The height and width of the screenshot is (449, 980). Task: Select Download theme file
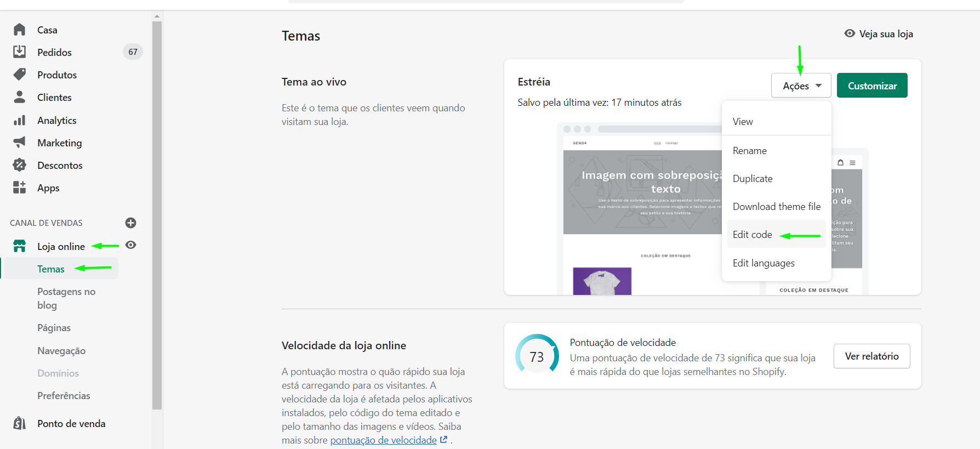[777, 207]
